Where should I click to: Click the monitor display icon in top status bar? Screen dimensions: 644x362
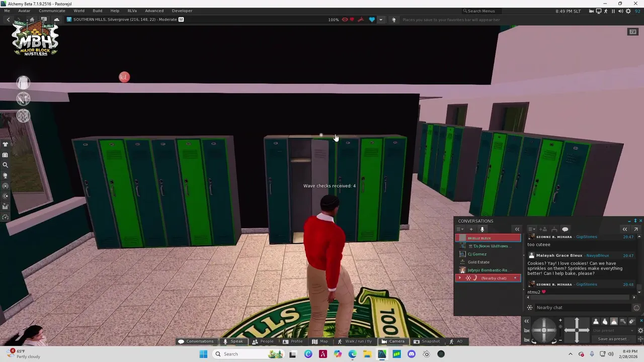tap(599, 11)
